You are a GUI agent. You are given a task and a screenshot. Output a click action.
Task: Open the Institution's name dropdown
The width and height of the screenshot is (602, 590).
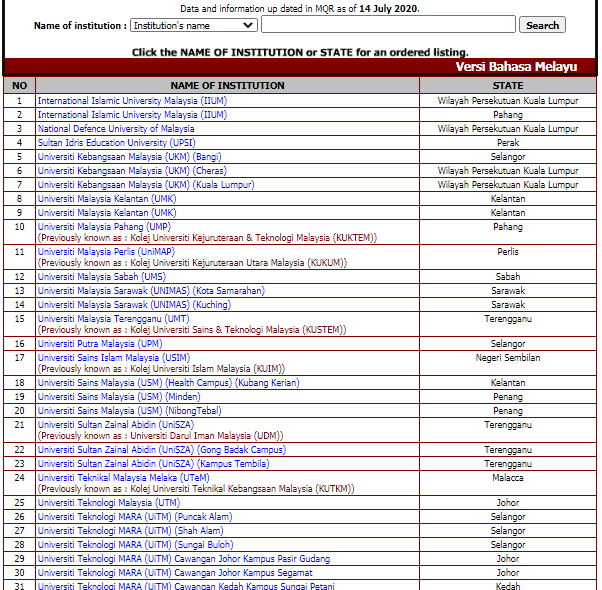pyautogui.click(x=194, y=25)
